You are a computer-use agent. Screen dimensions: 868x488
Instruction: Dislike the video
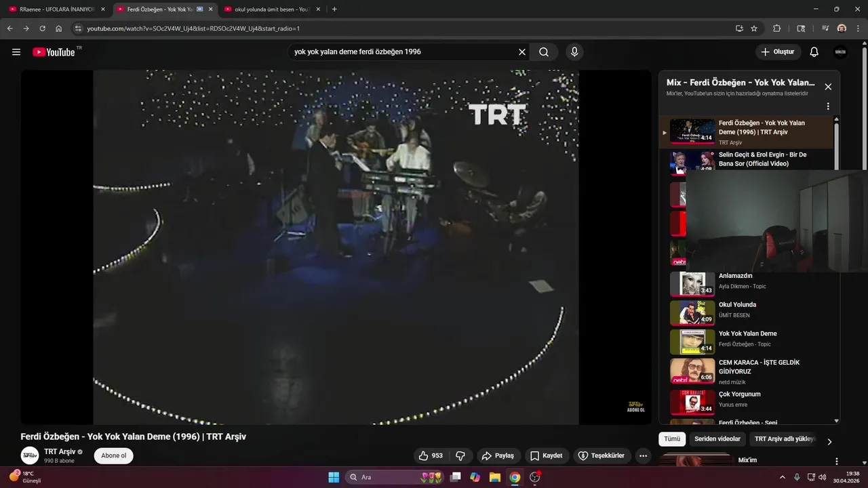point(460,455)
